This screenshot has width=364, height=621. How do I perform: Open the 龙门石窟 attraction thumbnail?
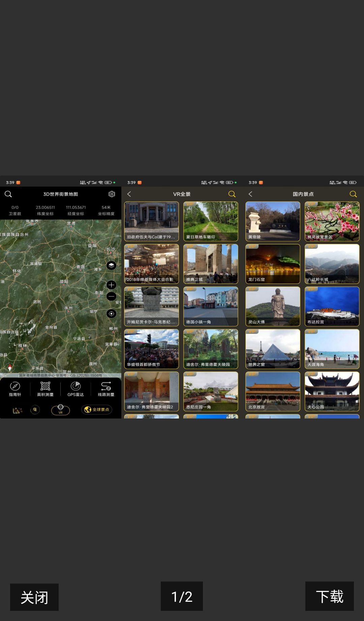273,264
